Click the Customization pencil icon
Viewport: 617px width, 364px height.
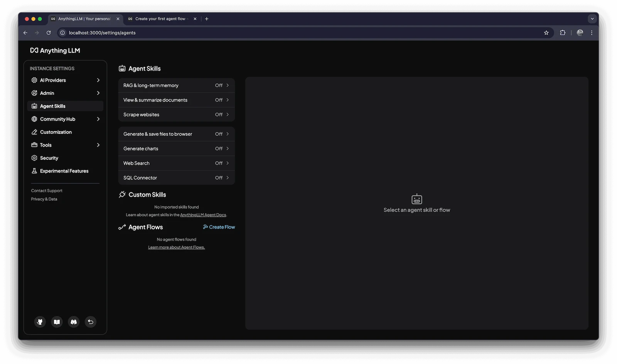point(34,132)
